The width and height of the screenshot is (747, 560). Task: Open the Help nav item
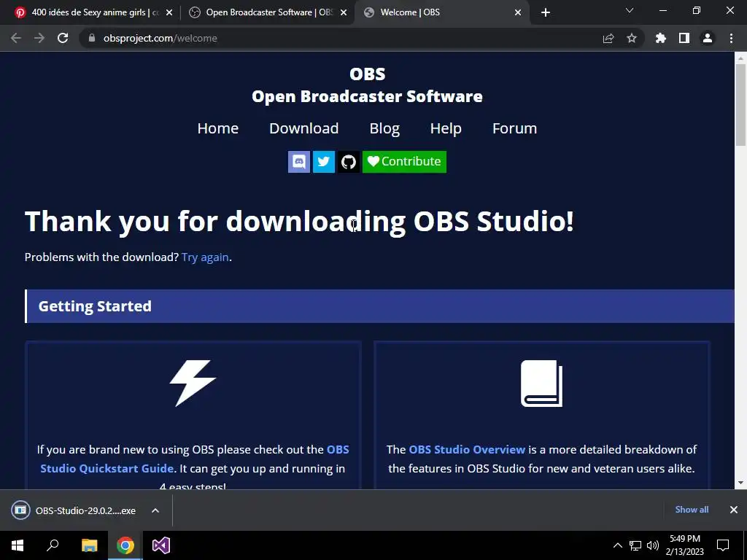(x=446, y=128)
